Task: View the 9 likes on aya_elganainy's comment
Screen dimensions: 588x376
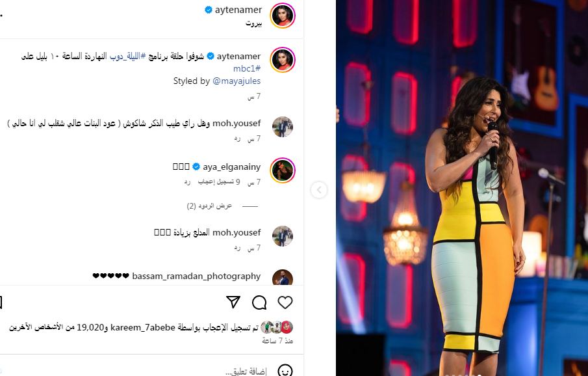Action: [218, 181]
